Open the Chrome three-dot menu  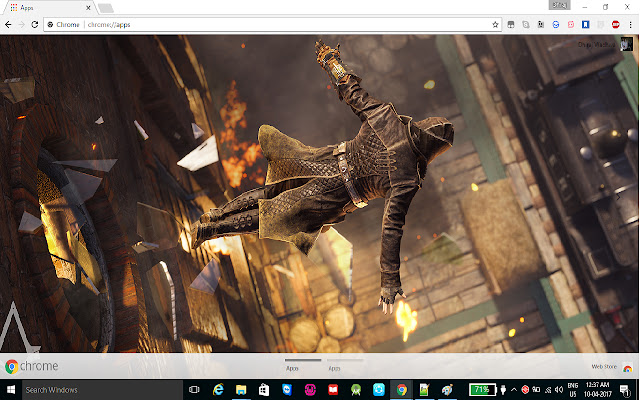[x=631, y=25]
